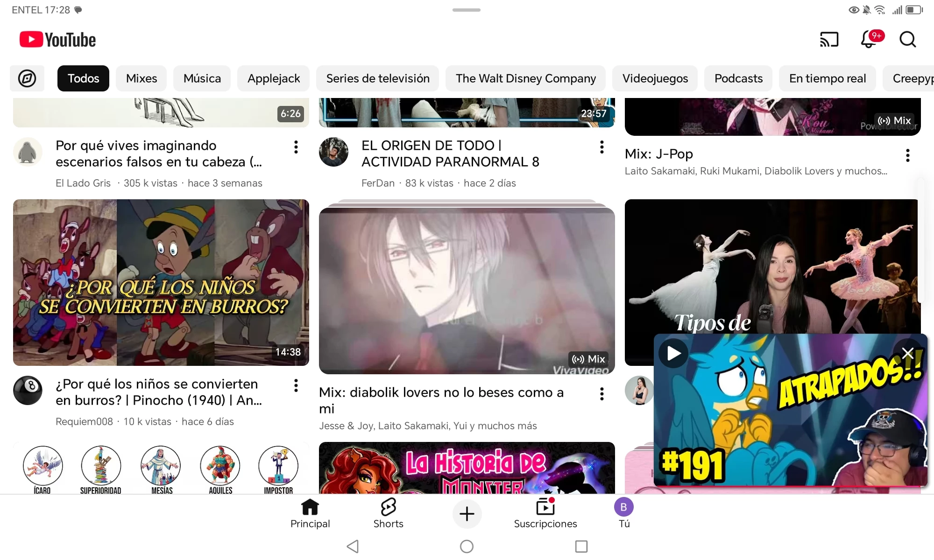Tap the Cast to device icon
This screenshot has height=560, width=934.
829,40
